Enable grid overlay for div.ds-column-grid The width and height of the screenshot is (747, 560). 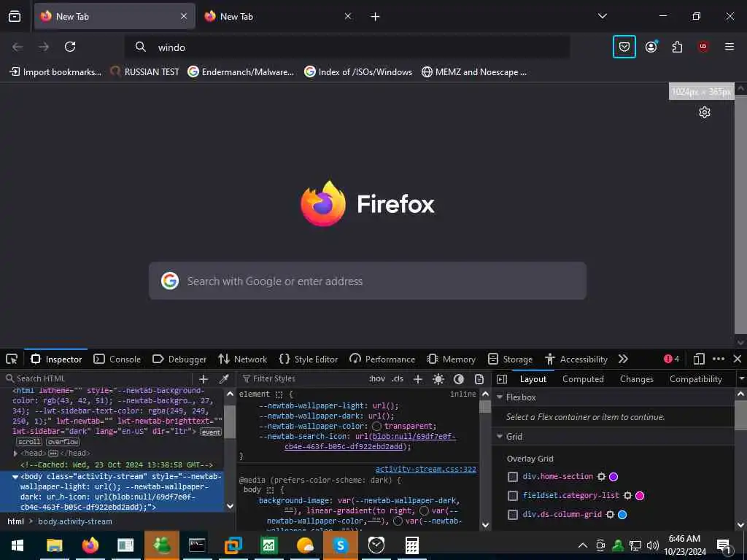click(513, 515)
